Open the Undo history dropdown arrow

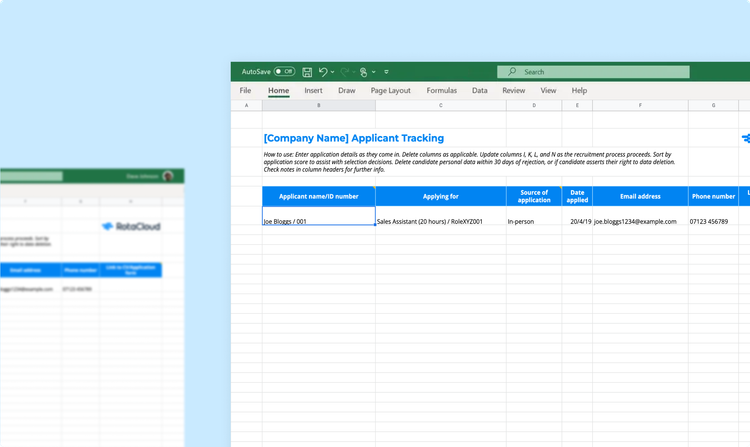[x=333, y=72]
